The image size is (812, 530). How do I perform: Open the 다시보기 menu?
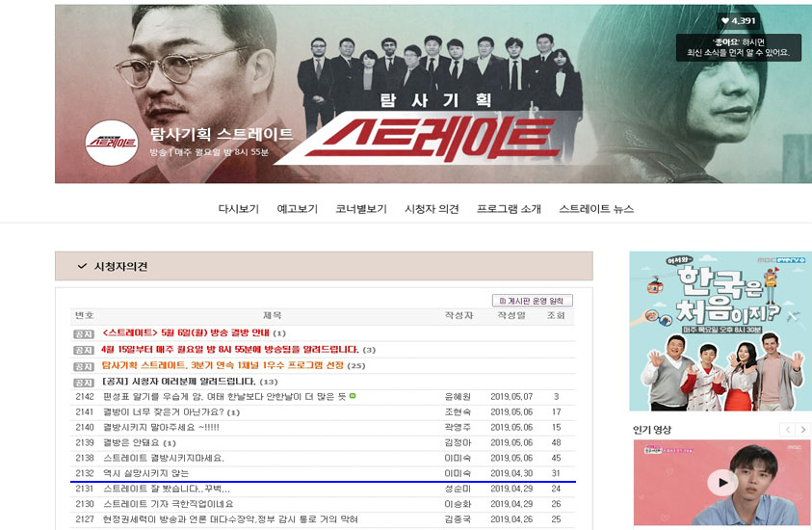point(238,209)
